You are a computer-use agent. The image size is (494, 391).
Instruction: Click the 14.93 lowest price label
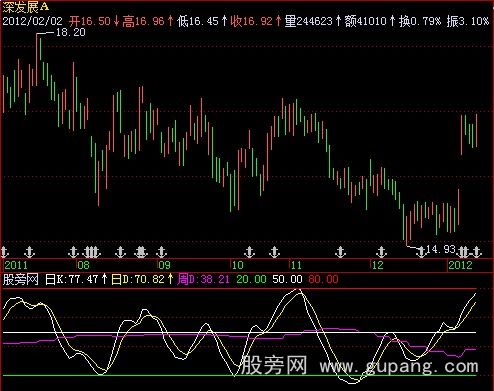441,249
